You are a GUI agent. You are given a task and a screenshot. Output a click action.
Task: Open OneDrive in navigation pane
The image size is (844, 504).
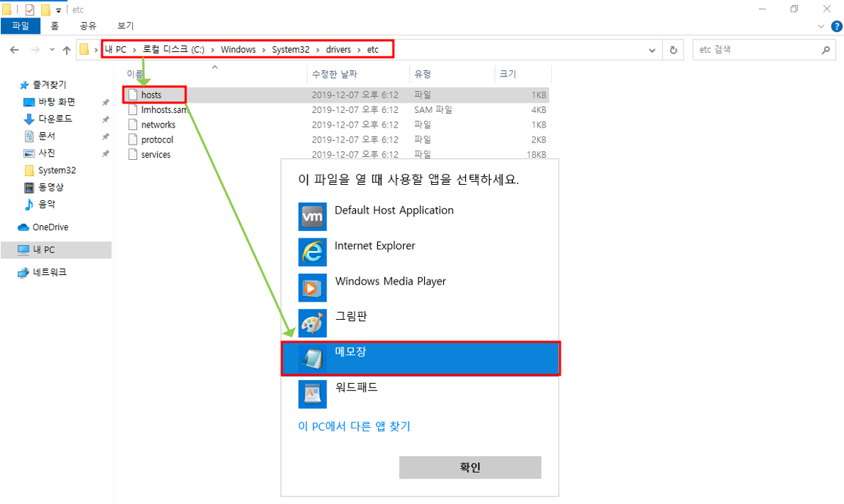[43, 227]
